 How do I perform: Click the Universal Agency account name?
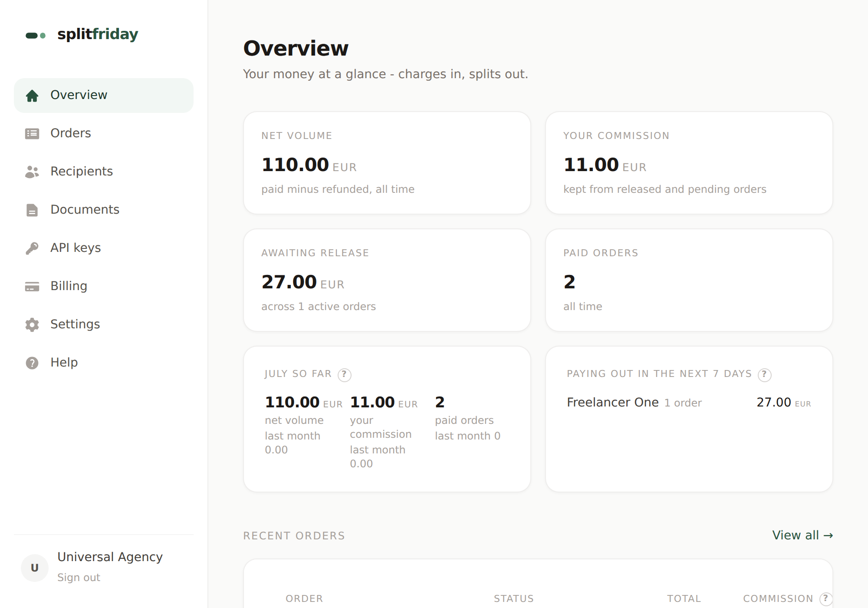[x=110, y=557]
